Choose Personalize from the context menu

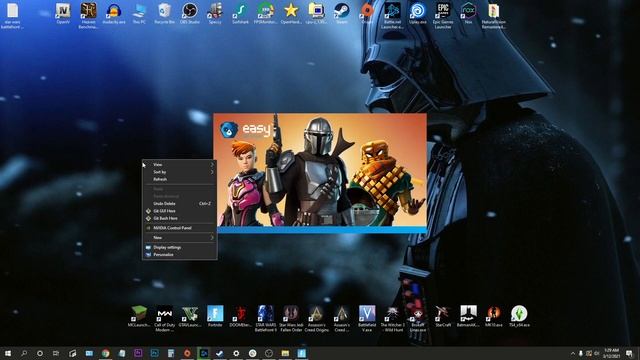[180, 255]
